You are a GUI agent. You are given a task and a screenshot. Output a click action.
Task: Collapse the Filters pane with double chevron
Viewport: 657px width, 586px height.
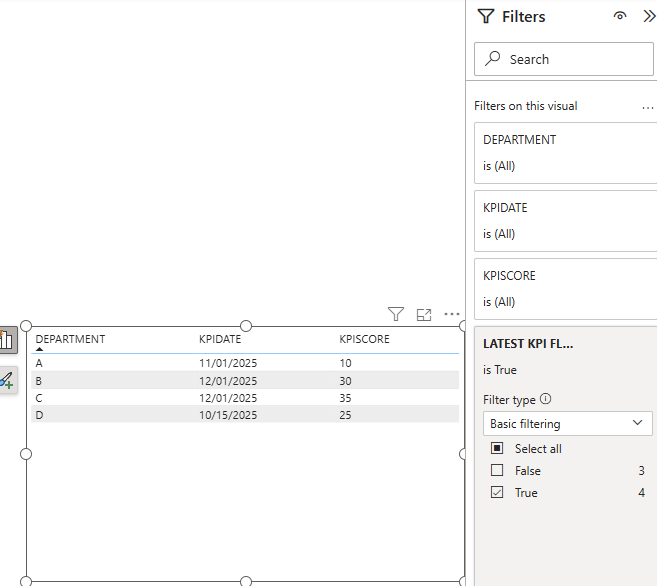click(649, 16)
